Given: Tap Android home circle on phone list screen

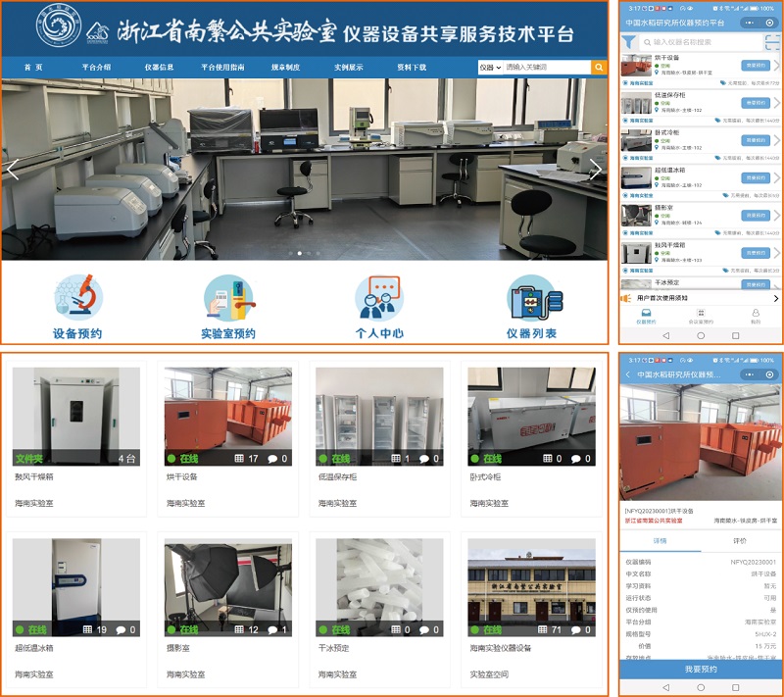Looking at the screenshot, I should 701,335.
